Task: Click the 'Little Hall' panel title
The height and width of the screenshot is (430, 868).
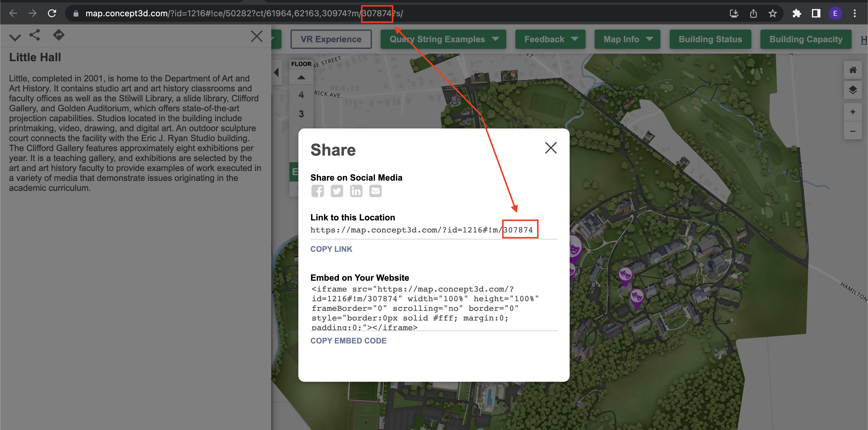Action: 35,57
